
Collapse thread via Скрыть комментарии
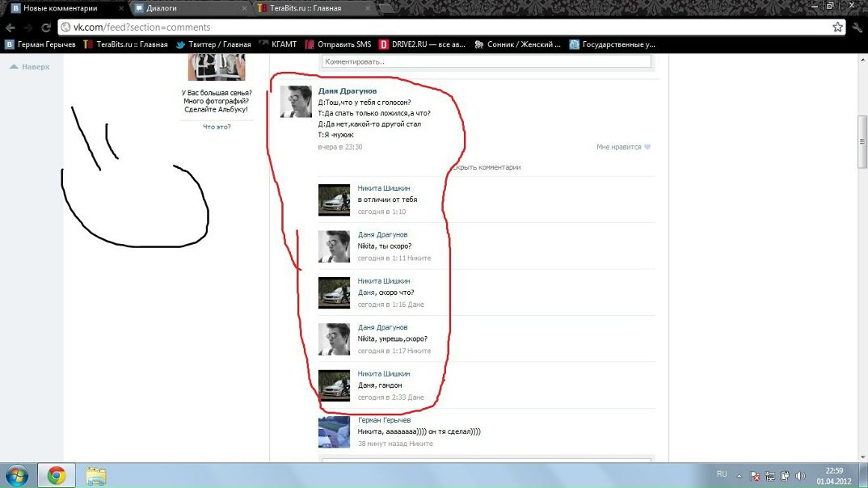tap(486, 167)
